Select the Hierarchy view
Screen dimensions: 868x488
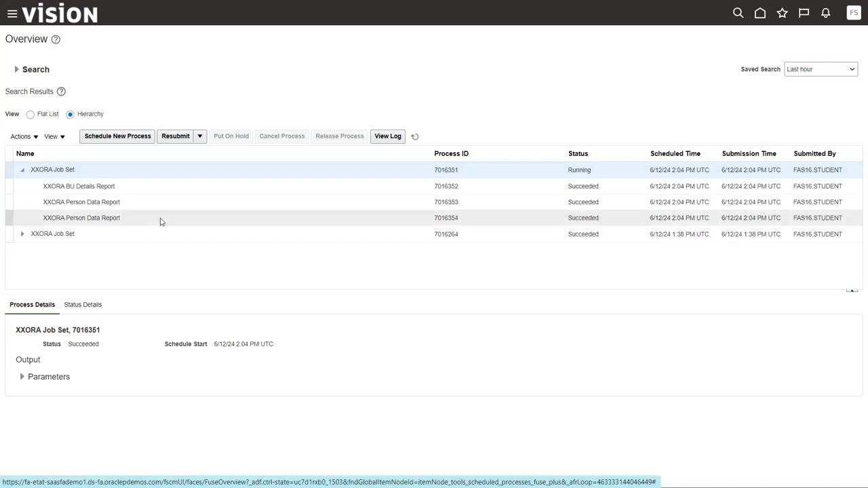[x=70, y=115]
